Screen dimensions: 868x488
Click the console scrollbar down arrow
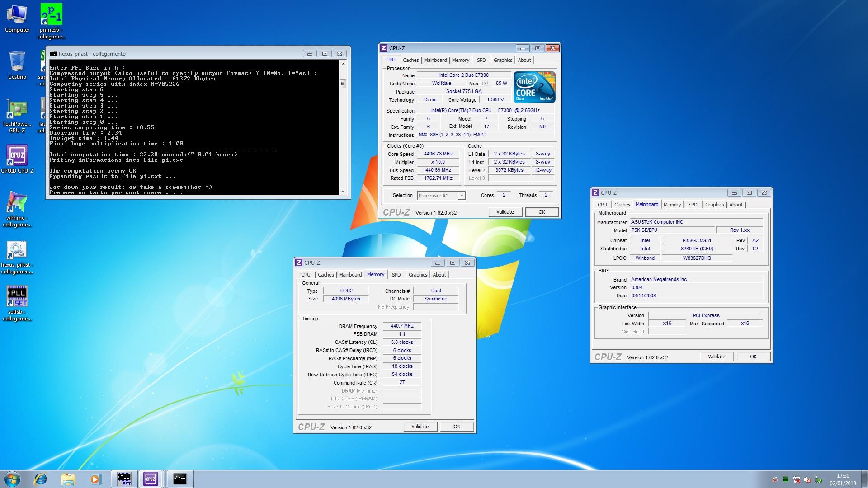pos(343,192)
